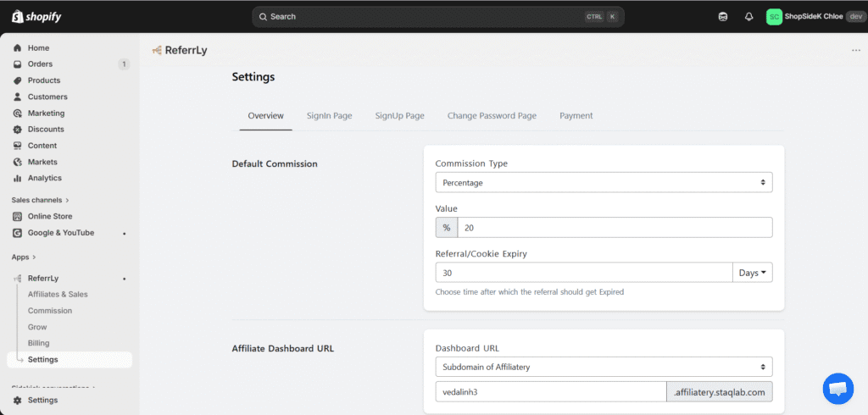
Task: Open the Days unit dropdown
Action: [753, 273]
